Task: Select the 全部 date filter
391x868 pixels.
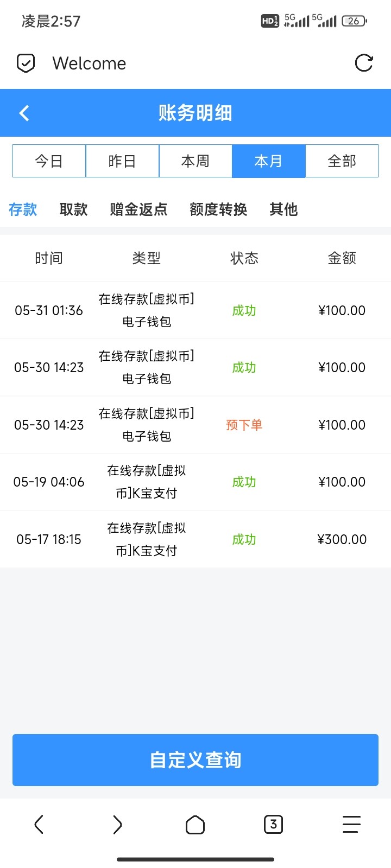Action: click(x=342, y=161)
